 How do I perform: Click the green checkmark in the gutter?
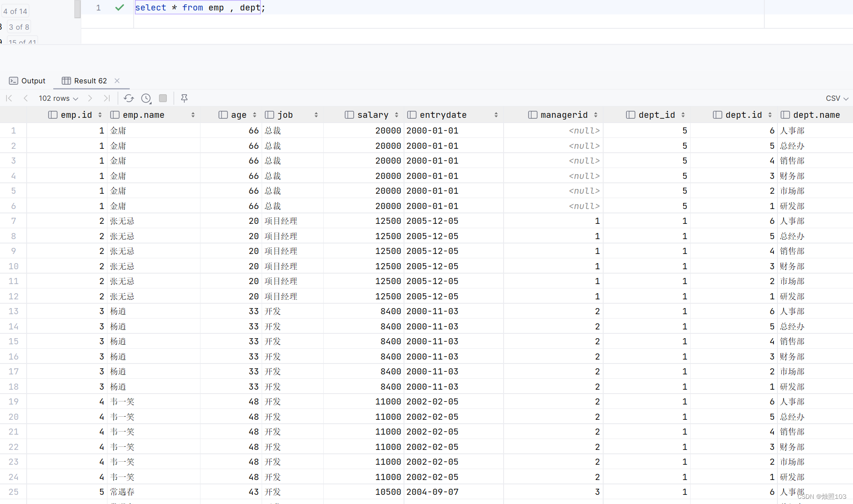(x=119, y=7)
